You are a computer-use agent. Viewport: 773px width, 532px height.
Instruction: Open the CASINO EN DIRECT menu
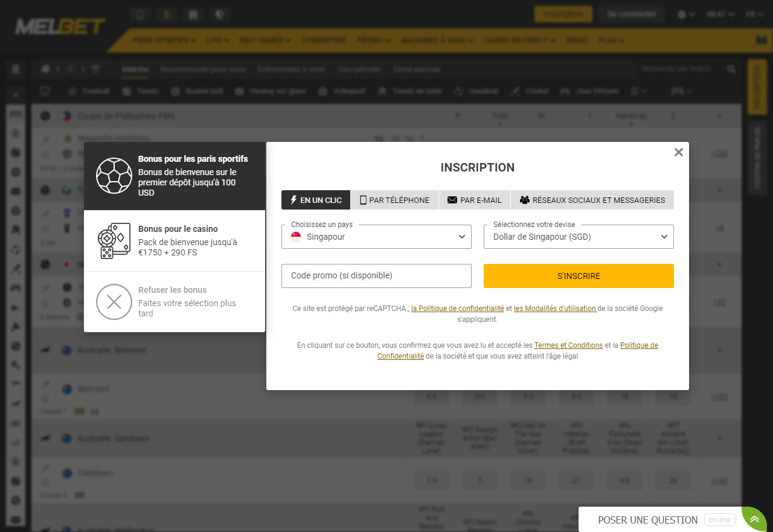point(520,40)
